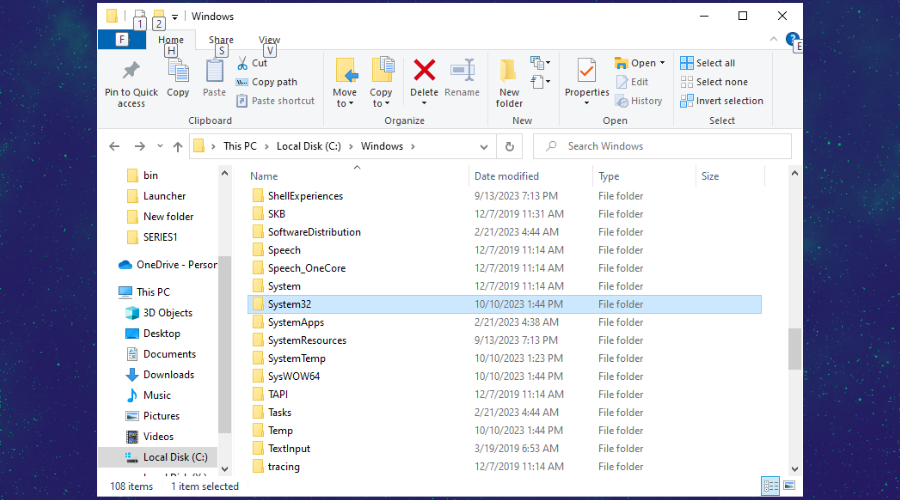Go forward using the right arrow
Image resolution: width=900 pixels, height=500 pixels.
pyautogui.click(x=139, y=146)
